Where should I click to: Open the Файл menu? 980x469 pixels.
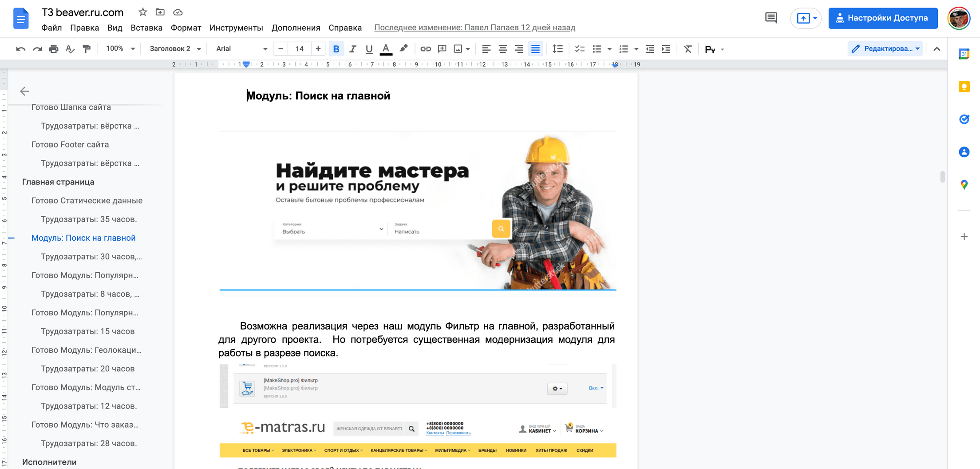pos(51,28)
